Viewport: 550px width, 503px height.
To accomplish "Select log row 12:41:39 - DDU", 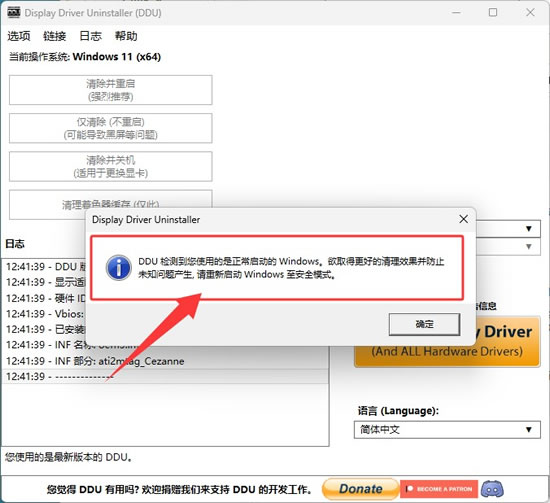I will (45, 267).
